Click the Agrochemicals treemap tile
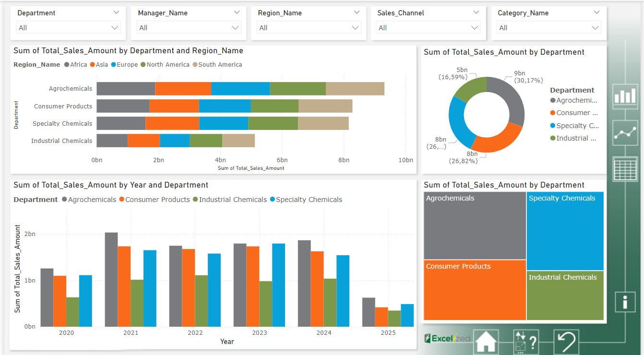 475,225
